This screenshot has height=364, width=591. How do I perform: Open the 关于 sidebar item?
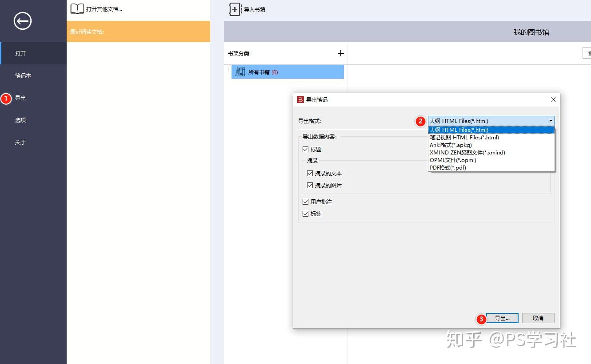click(33, 142)
